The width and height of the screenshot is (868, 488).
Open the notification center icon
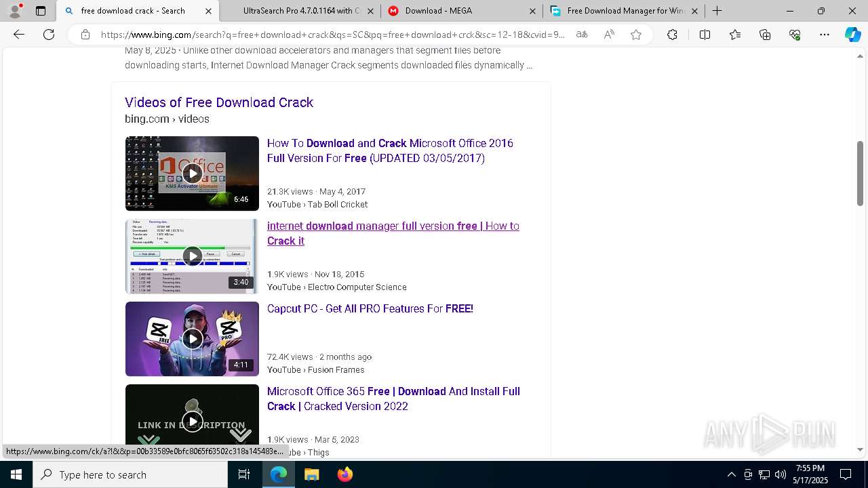(x=846, y=474)
